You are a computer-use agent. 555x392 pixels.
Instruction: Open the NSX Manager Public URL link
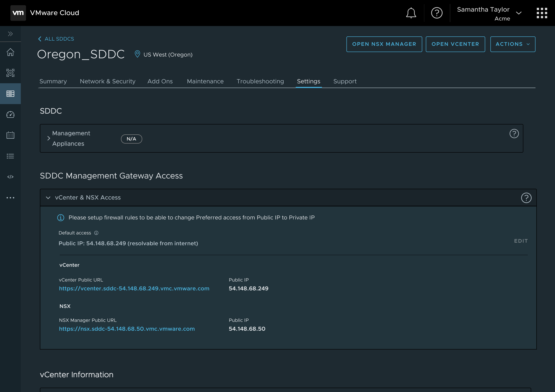pyautogui.click(x=127, y=329)
